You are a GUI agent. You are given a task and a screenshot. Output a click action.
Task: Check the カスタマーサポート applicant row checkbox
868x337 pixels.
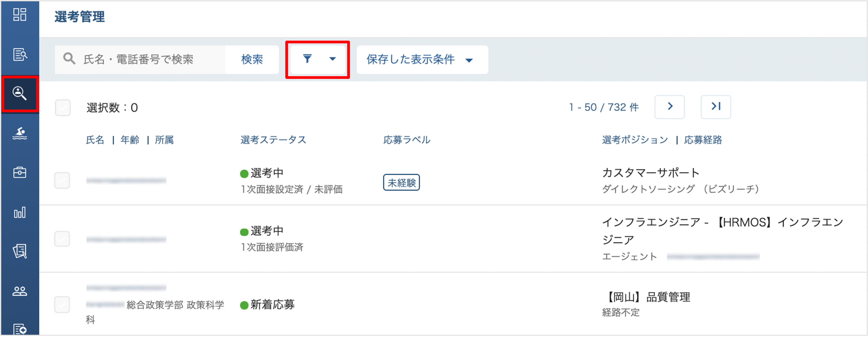coord(62,181)
